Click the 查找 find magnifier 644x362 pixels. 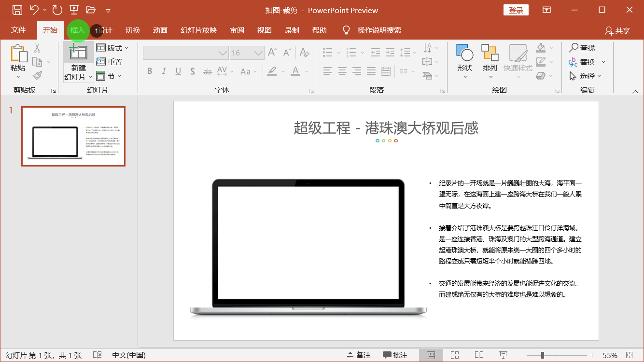point(582,48)
